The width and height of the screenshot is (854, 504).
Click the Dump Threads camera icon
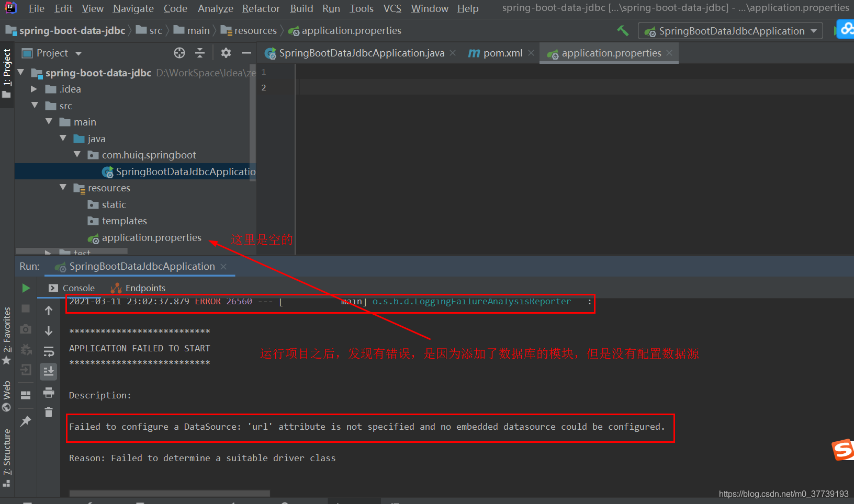click(x=26, y=329)
